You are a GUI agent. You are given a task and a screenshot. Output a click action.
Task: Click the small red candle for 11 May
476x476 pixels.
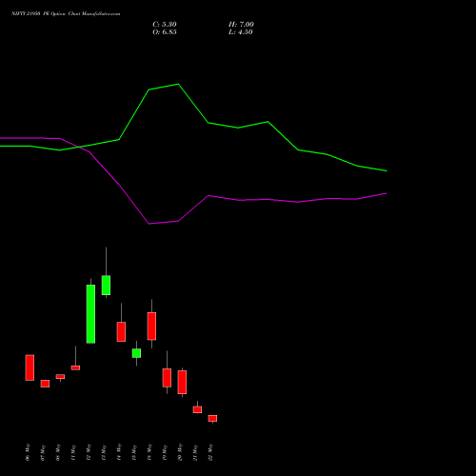[x=75, y=367]
